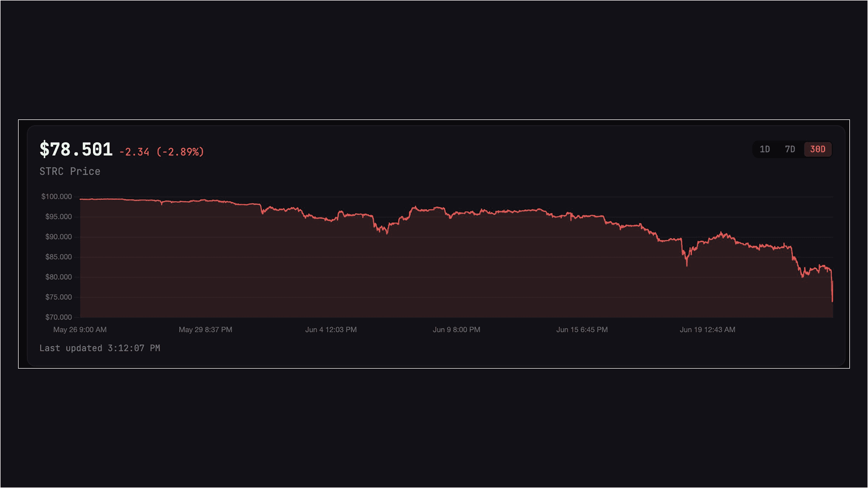Click the STRC Price label
868x488 pixels.
pyautogui.click(x=70, y=171)
